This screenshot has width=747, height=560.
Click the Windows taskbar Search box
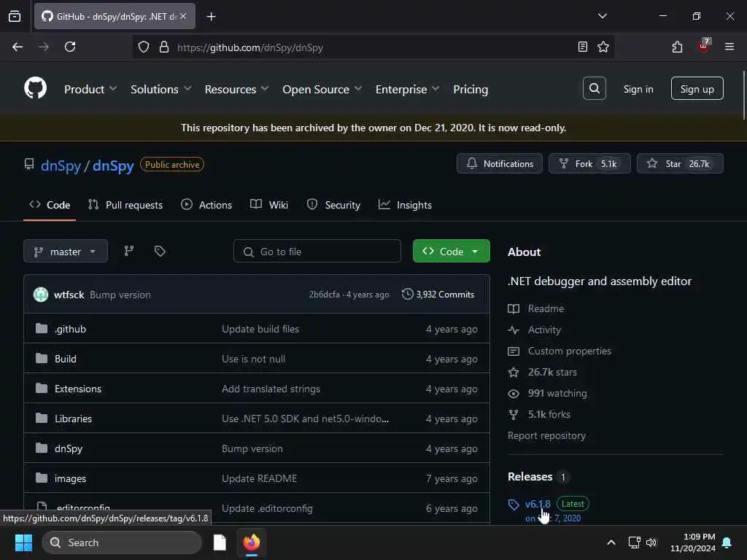click(122, 542)
